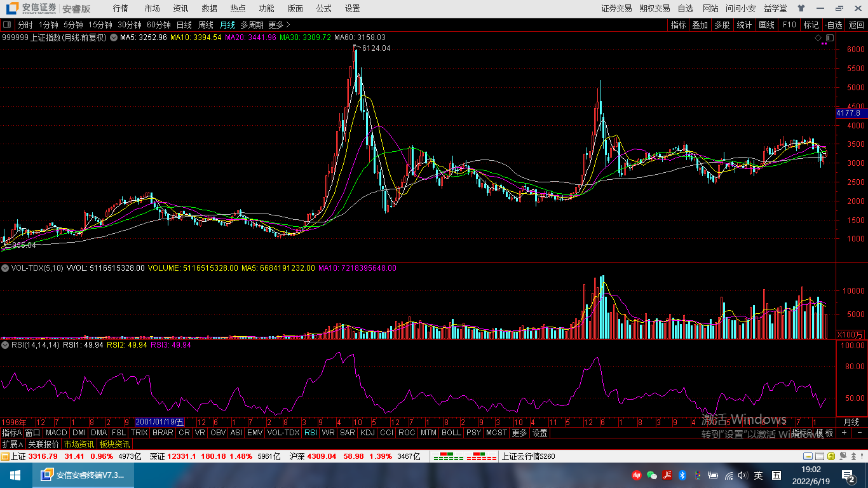Open the 板块资讯 tab
The height and width of the screenshot is (488, 868).
[114, 444]
